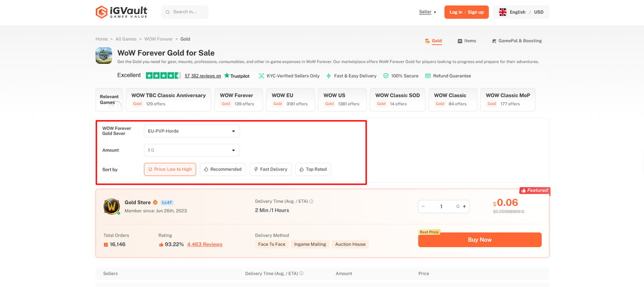
Task: Decrease quantity with the minus button
Action: coord(423,206)
